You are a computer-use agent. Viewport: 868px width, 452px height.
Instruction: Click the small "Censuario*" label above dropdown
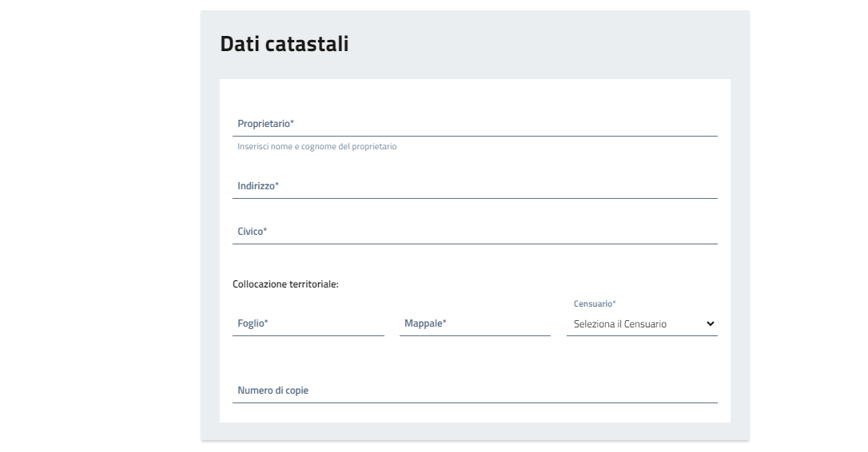click(595, 304)
